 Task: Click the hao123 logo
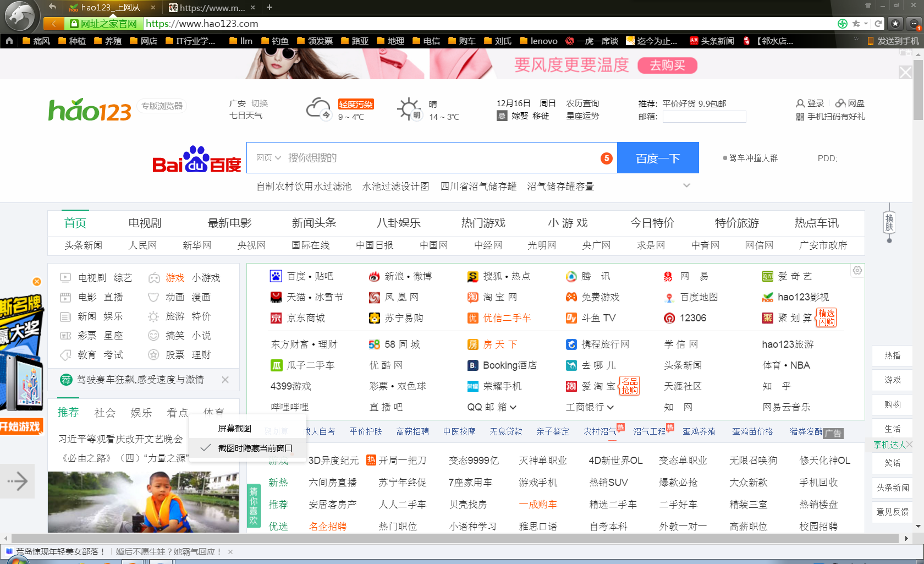coord(90,110)
